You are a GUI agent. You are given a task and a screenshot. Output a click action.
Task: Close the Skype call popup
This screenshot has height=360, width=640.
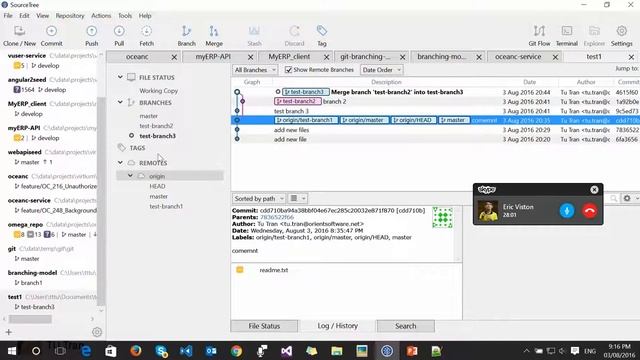tap(594, 189)
